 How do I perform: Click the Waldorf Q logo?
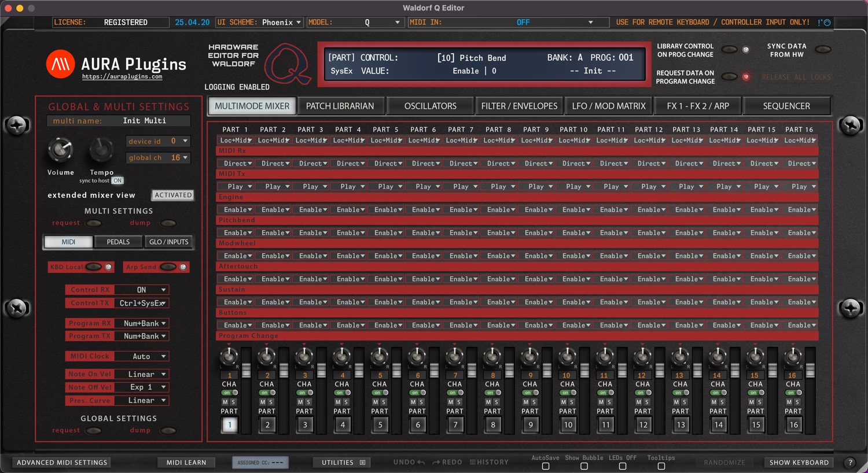(287, 64)
